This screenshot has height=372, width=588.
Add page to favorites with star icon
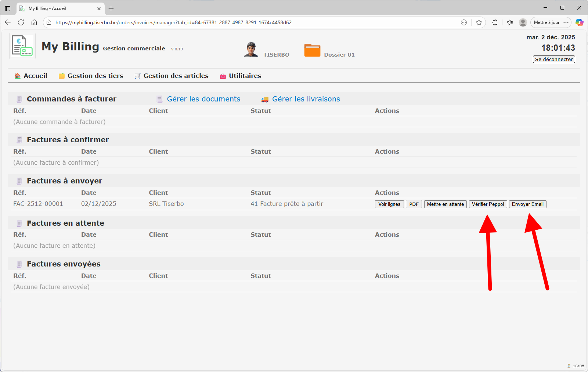(x=479, y=22)
